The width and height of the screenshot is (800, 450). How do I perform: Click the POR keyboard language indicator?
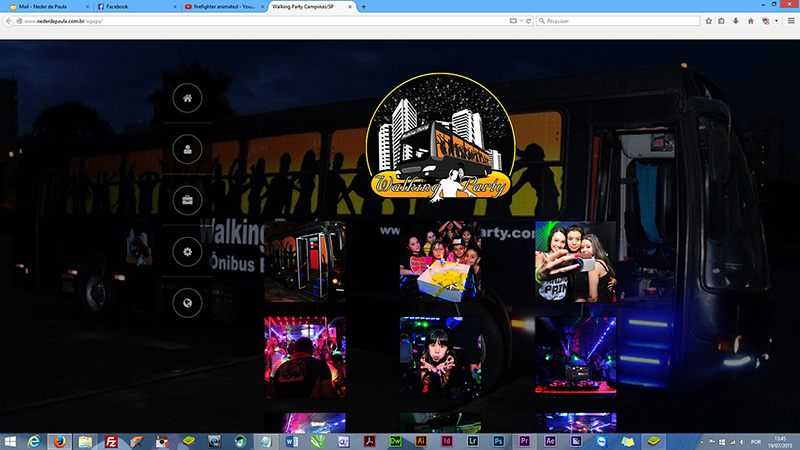point(756,442)
